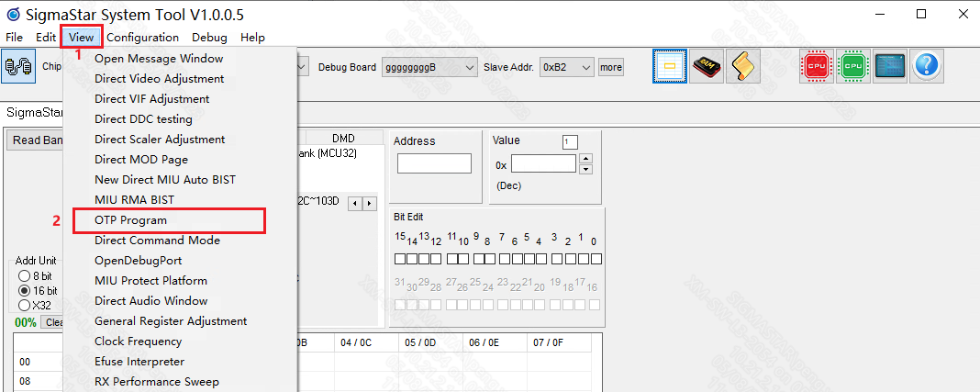Click the red CPU toolbar icon
Viewport: 980px width, 392px height.
coord(817,66)
